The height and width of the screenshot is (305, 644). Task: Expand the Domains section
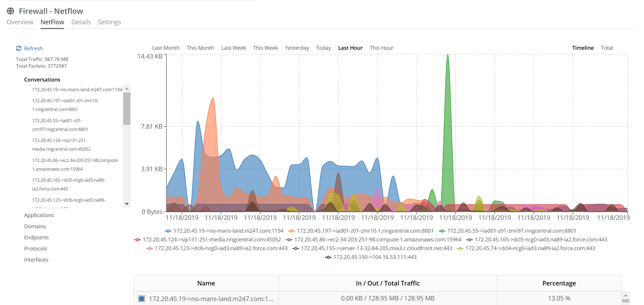point(35,226)
